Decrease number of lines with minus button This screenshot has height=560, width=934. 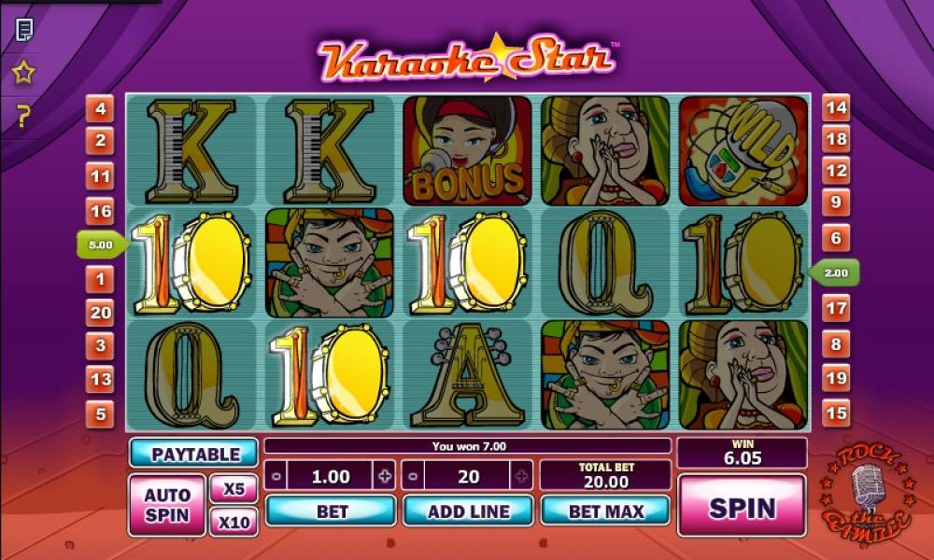(x=413, y=476)
